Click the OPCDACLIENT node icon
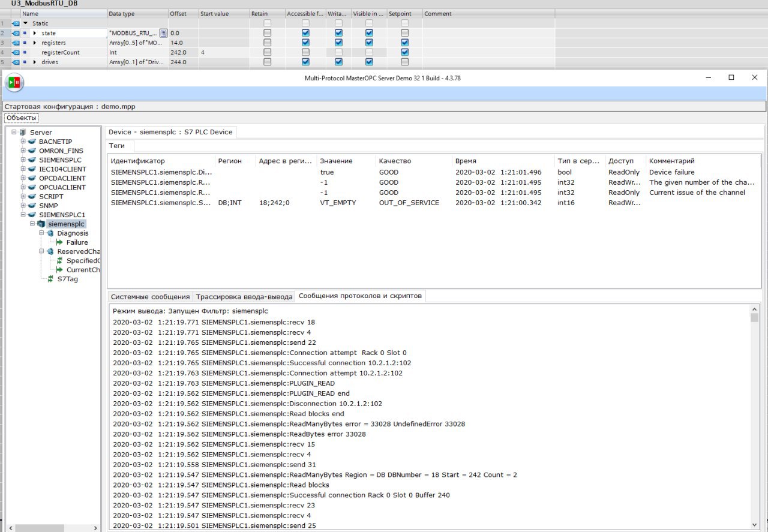The width and height of the screenshot is (768, 532). click(x=32, y=178)
